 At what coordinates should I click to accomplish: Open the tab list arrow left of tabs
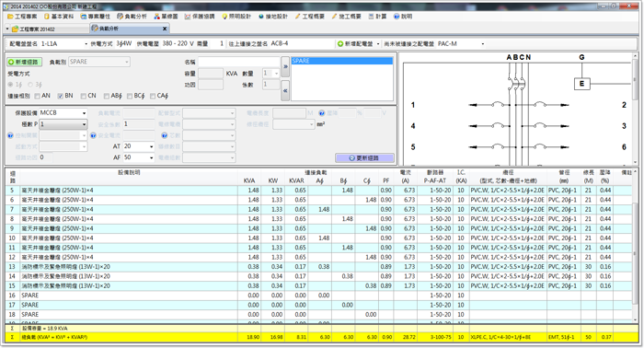[7, 29]
